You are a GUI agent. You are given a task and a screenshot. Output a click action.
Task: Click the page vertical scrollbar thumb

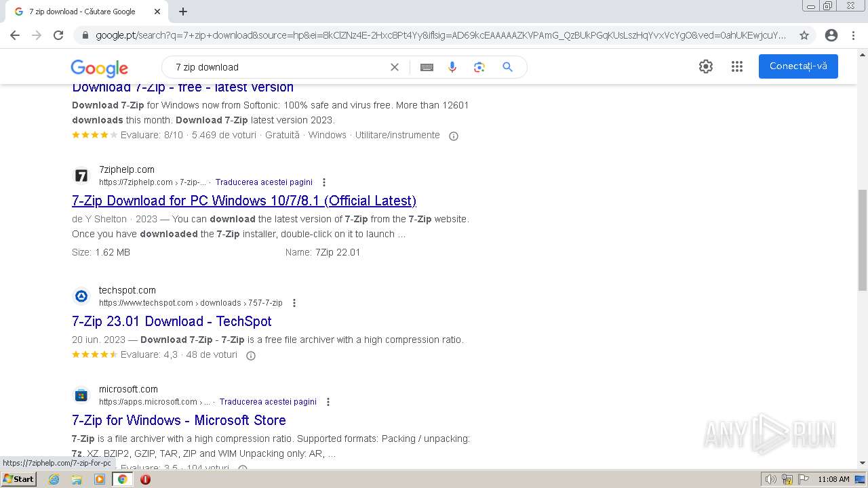(862, 240)
